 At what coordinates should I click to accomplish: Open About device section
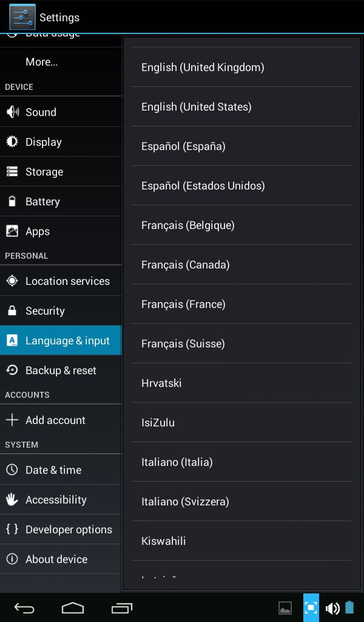(x=61, y=559)
